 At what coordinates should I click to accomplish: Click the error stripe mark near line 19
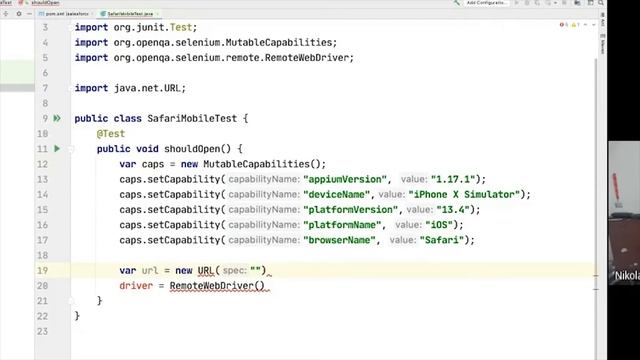pyautogui.click(x=596, y=276)
